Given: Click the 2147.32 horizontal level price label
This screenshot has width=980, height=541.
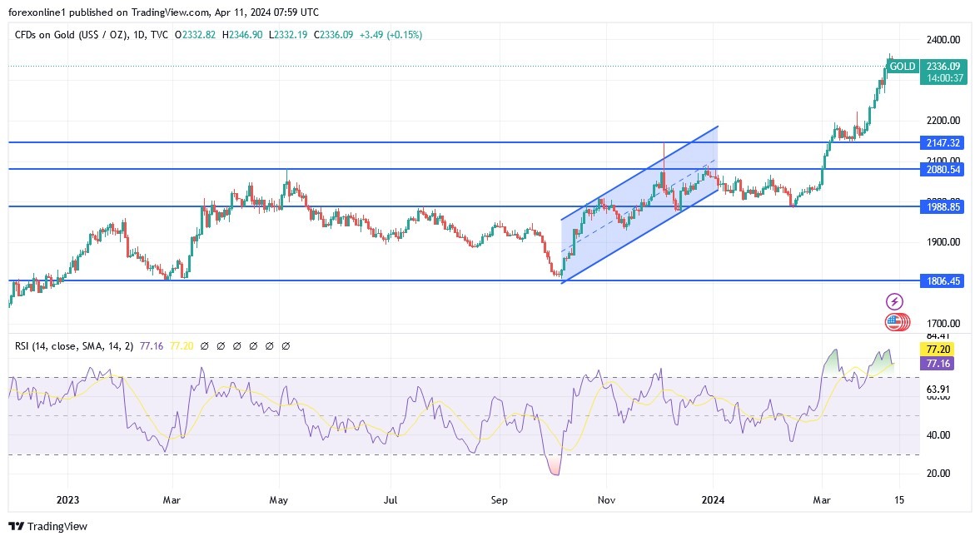Looking at the screenshot, I should (x=941, y=142).
